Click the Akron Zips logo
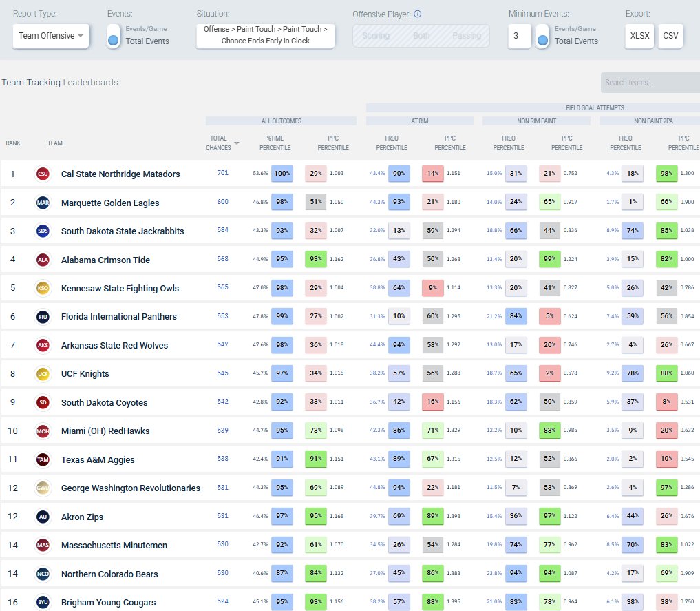 click(x=43, y=517)
